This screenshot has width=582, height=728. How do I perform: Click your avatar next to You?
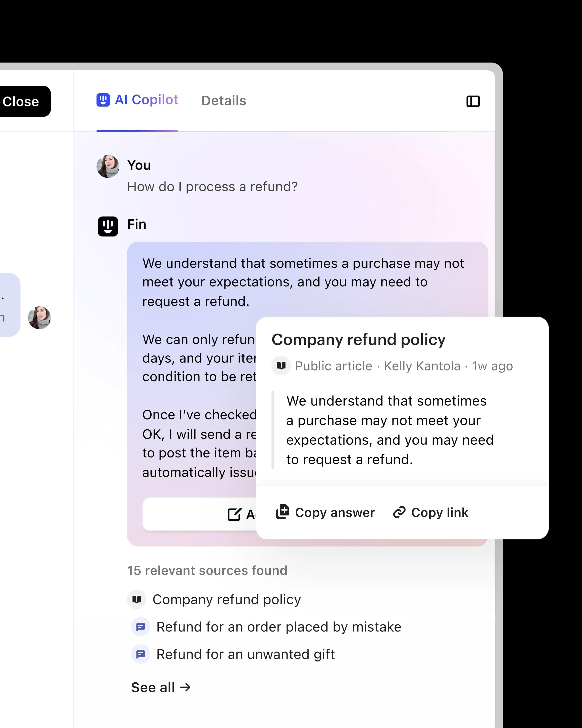108,166
